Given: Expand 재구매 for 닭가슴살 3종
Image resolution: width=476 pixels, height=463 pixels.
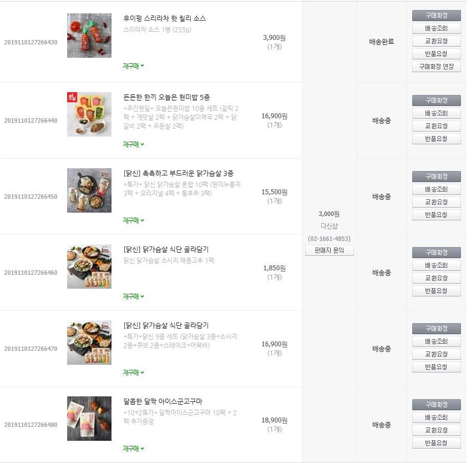Looking at the screenshot, I should (133, 220).
